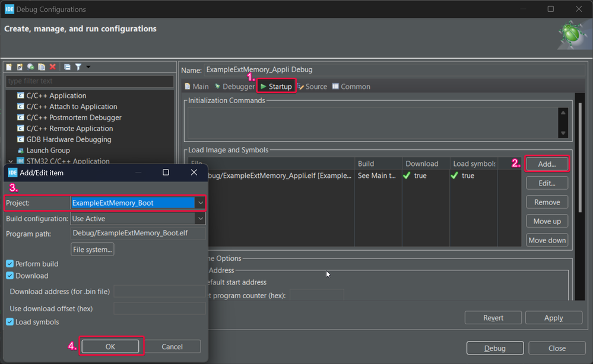Toggle the Perform build checkbox
This screenshot has width=593, height=364.
(x=10, y=264)
